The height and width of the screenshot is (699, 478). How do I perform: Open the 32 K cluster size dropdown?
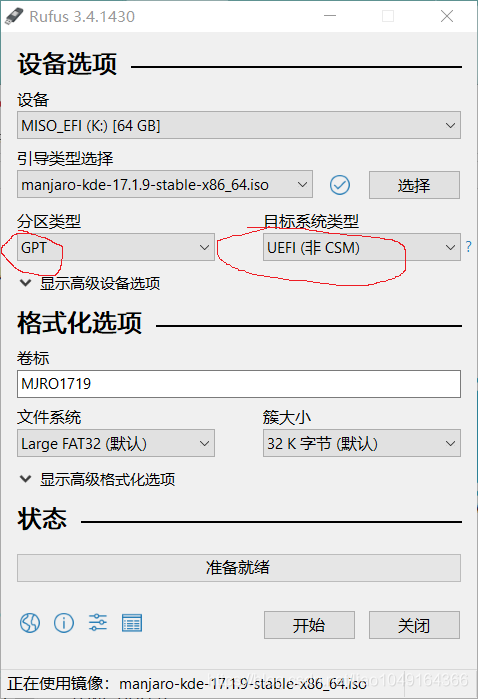362,443
